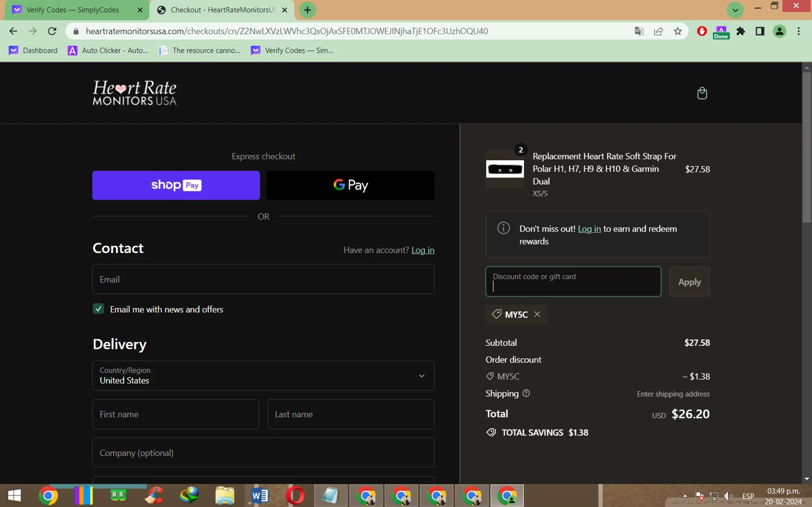Image resolution: width=812 pixels, height=507 pixels.
Task: Click Log in next to Have an account
Action: 423,250
